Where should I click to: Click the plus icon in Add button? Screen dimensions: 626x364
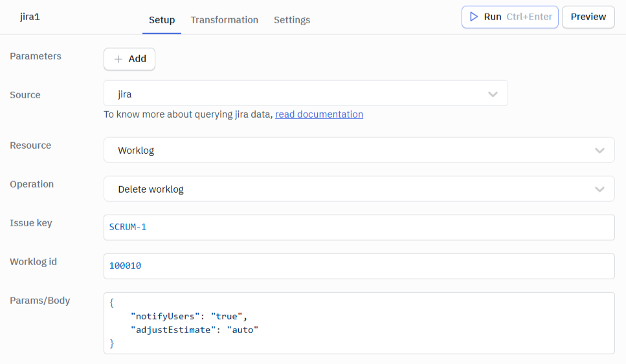pos(118,59)
